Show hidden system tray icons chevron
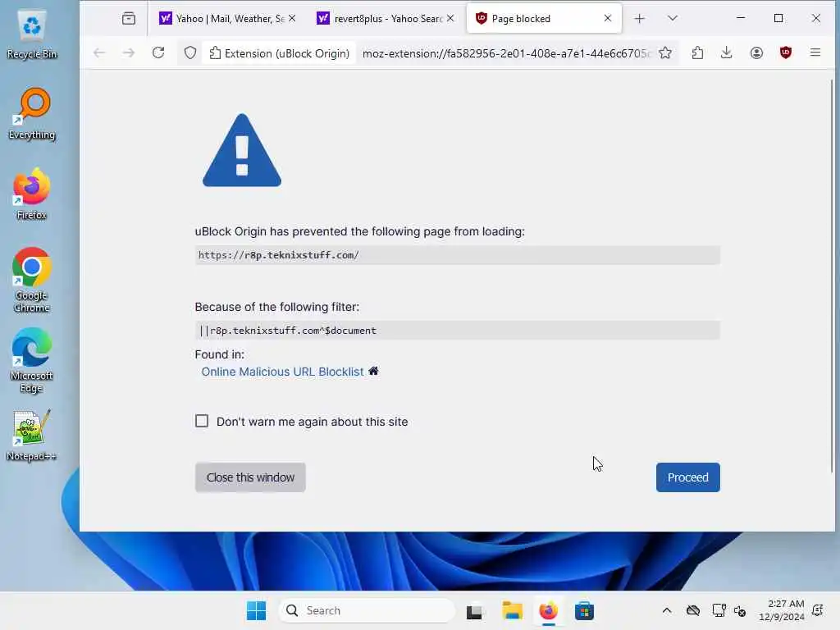Screen dimensions: 840x630 tap(666, 610)
